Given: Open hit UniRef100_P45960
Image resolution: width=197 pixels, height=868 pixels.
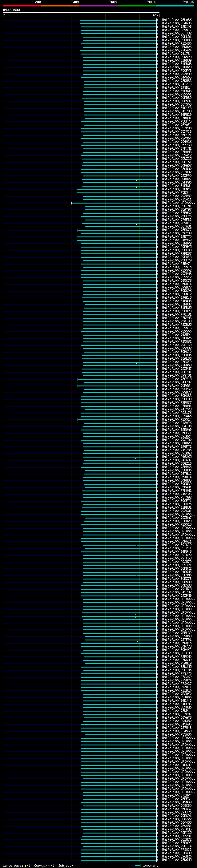Looking at the screenshot, I should pos(177,240).
